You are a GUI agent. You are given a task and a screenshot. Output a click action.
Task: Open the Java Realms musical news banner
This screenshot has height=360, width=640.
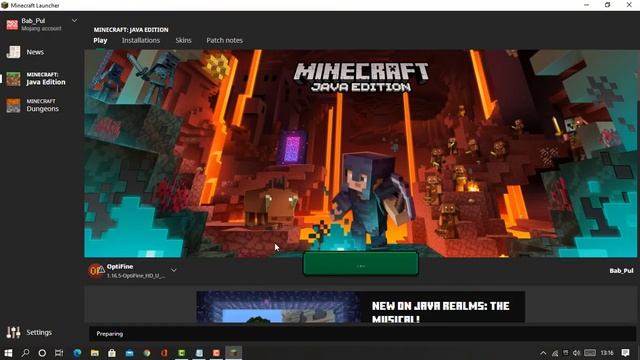click(x=361, y=307)
